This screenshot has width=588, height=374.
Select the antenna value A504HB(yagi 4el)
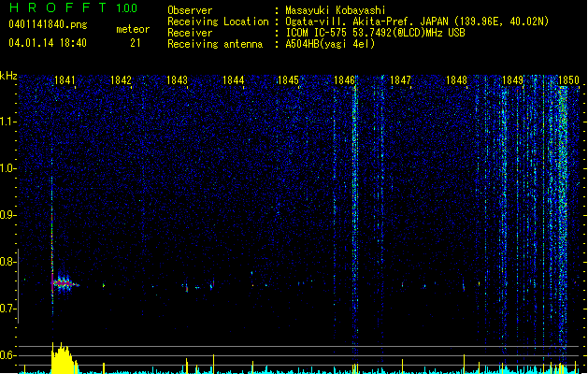pos(330,44)
